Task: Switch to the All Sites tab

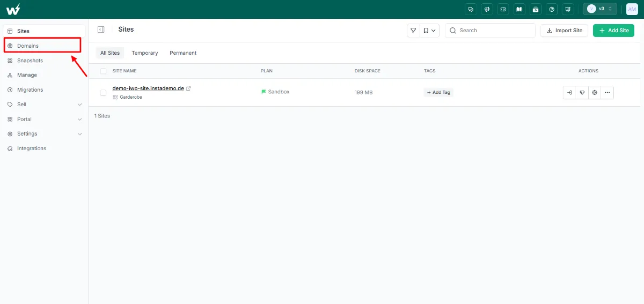Action: [x=110, y=53]
